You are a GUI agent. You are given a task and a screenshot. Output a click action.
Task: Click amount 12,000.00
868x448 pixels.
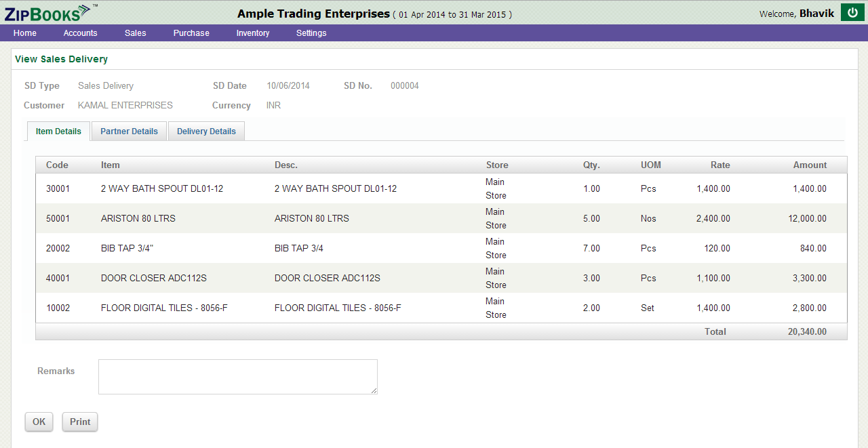807,219
